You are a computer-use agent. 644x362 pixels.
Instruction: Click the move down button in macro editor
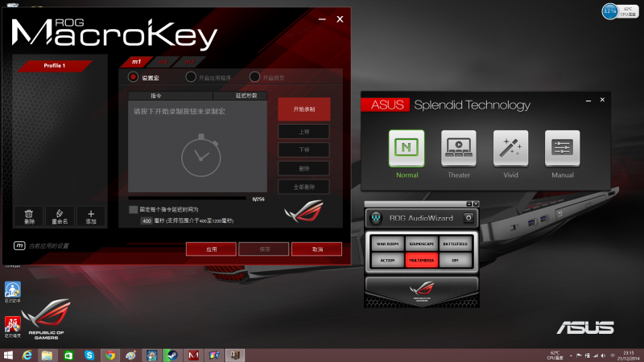pos(304,150)
